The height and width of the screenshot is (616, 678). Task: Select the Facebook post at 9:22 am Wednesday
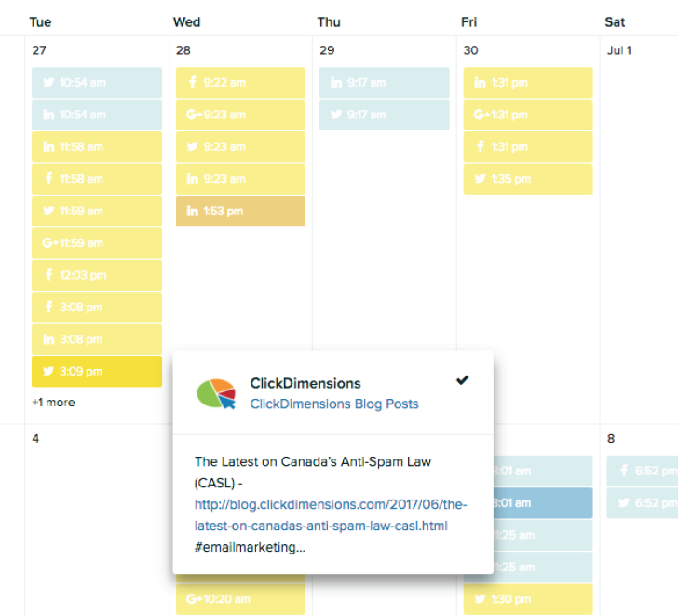point(240,83)
